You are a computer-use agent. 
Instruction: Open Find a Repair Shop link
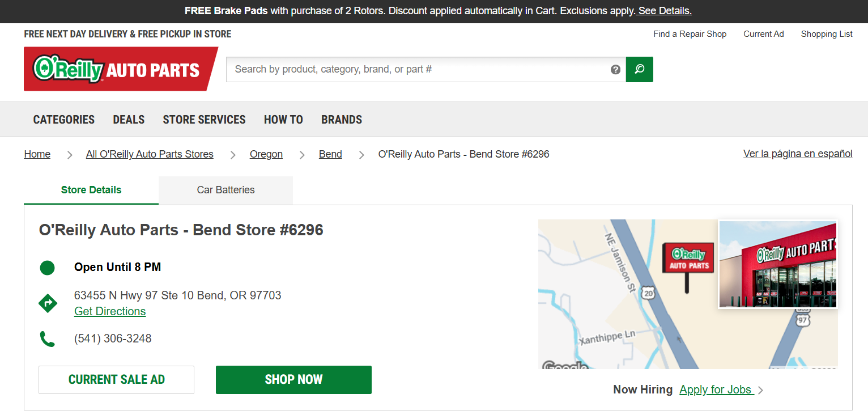tap(690, 34)
